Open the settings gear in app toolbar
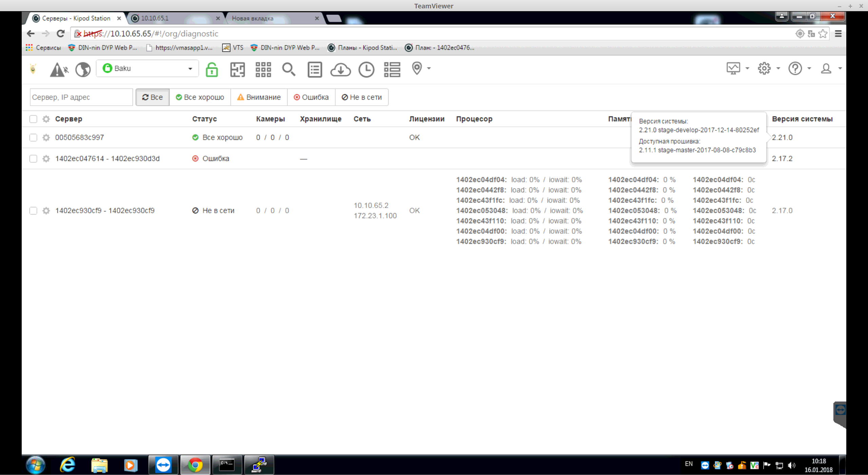868x475 pixels. pyautogui.click(x=764, y=68)
